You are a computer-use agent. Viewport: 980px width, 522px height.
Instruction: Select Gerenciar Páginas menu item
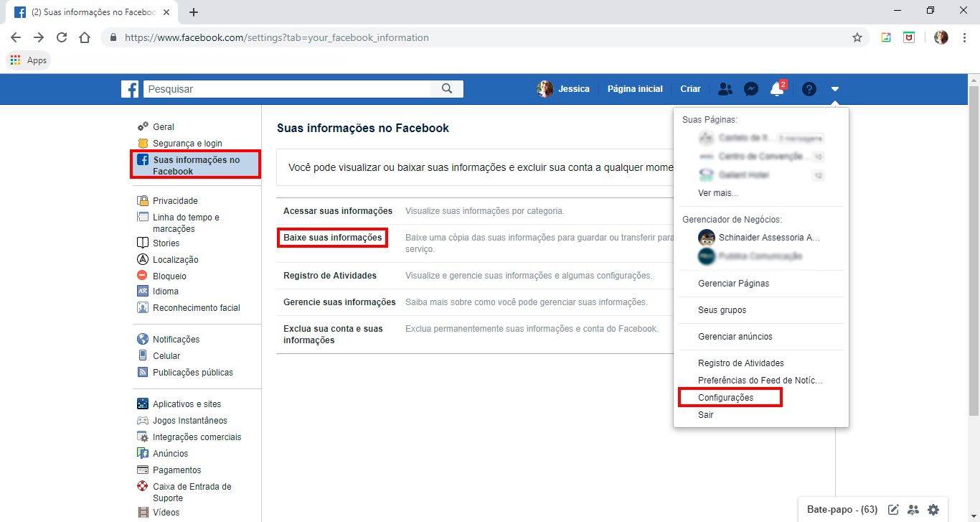point(733,284)
